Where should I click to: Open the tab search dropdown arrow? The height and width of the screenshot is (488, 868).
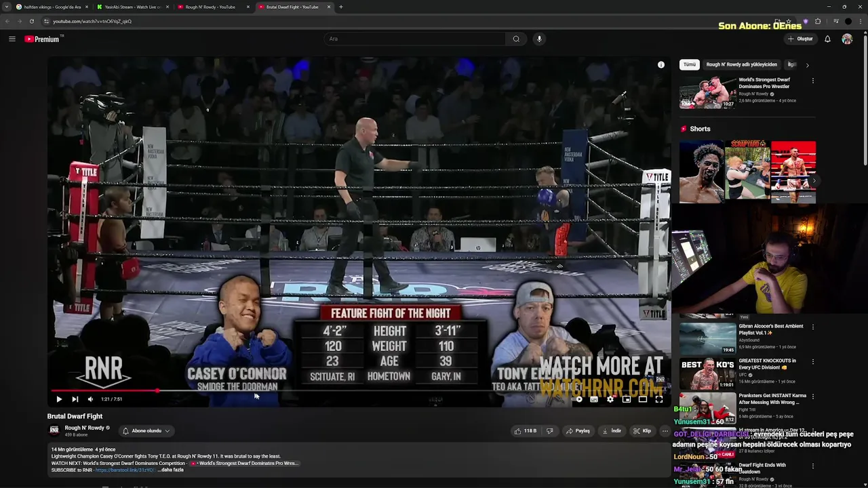coord(5,7)
